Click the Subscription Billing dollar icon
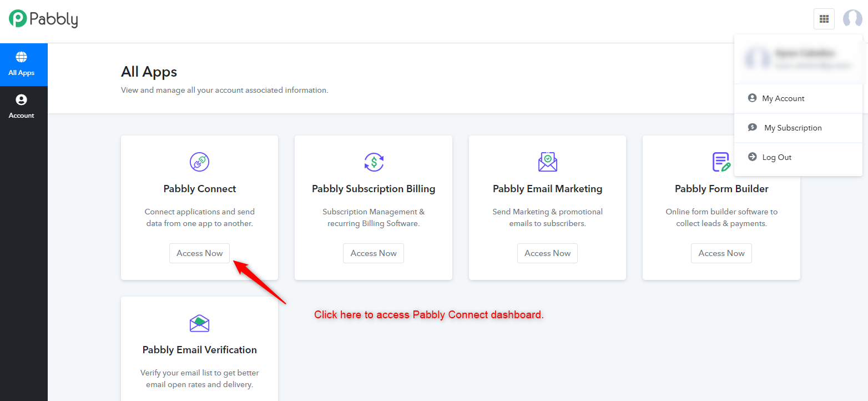This screenshot has height=401, width=868. click(374, 162)
